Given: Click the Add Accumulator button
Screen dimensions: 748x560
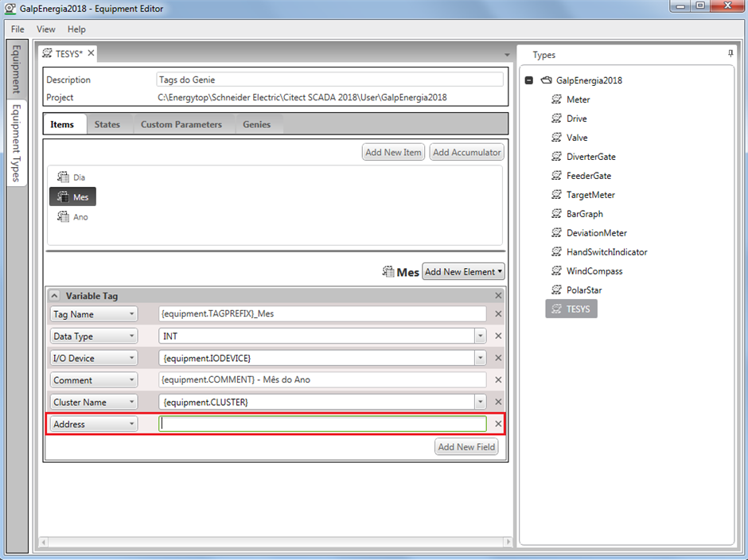Looking at the screenshot, I should (x=466, y=152).
